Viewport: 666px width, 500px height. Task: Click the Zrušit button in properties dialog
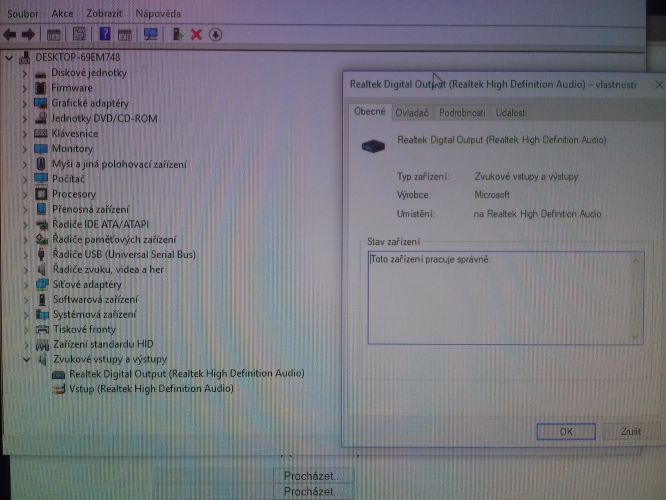(x=630, y=432)
